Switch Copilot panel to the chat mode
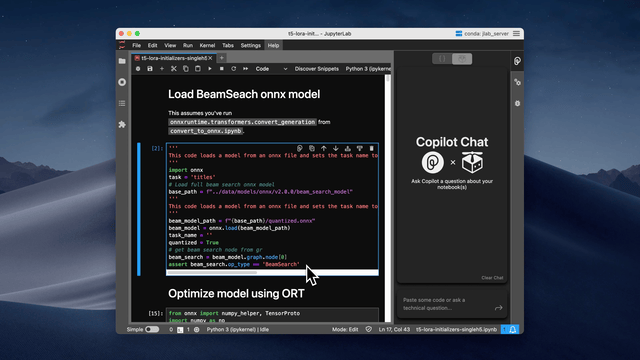The width and height of the screenshot is (640, 360). [462, 59]
